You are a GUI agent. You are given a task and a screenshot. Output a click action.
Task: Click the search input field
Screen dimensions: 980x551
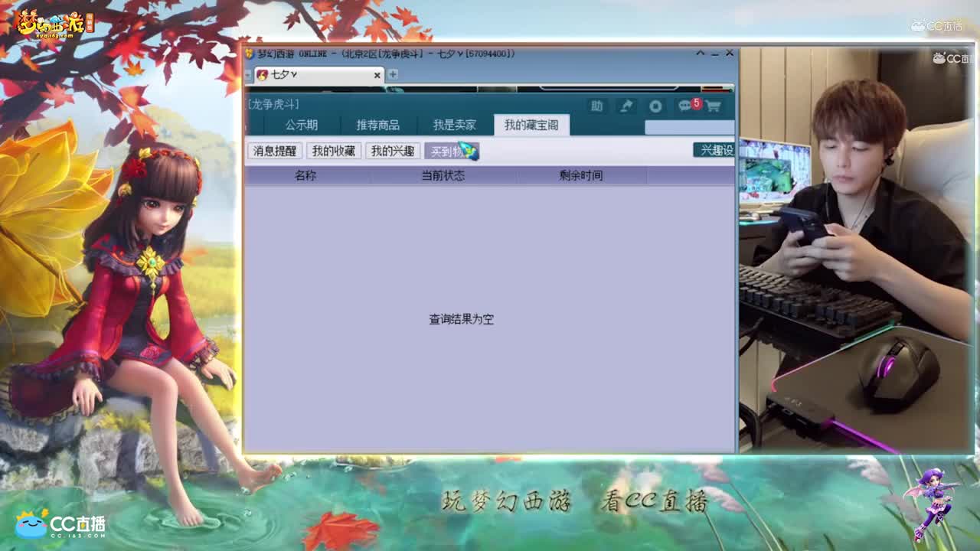click(690, 127)
